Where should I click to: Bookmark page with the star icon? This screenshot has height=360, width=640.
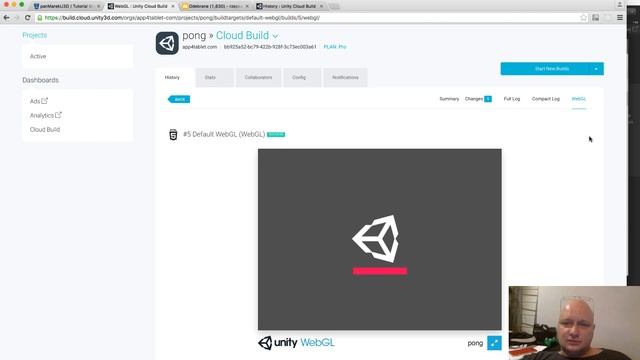583,18
